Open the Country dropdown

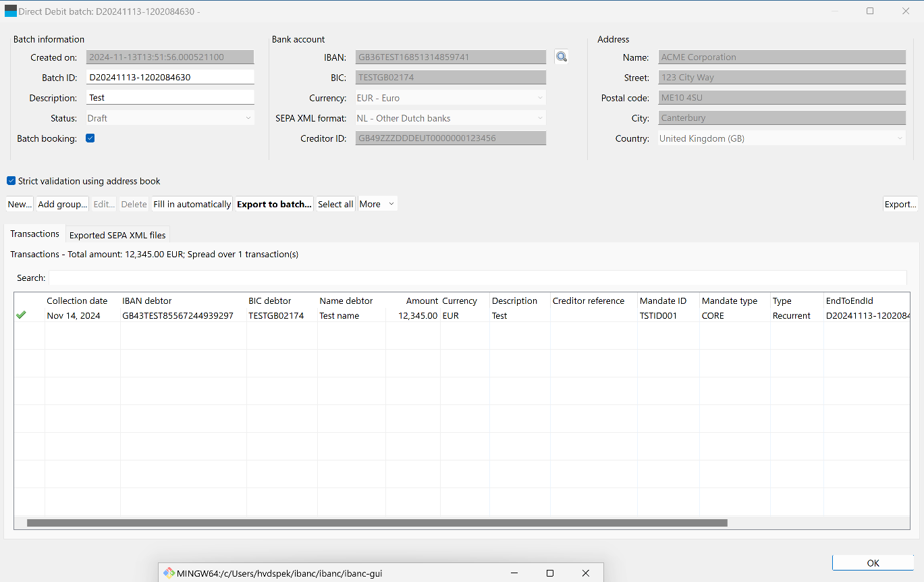click(782, 138)
